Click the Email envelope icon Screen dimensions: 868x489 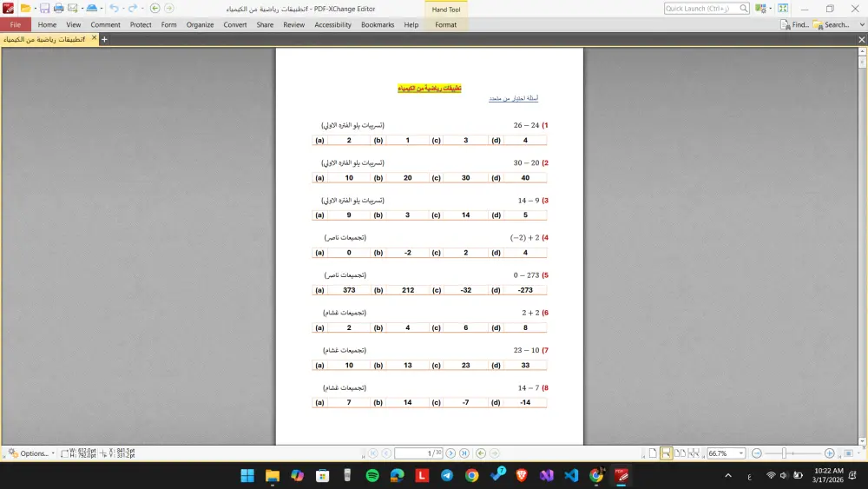(72, 9)
